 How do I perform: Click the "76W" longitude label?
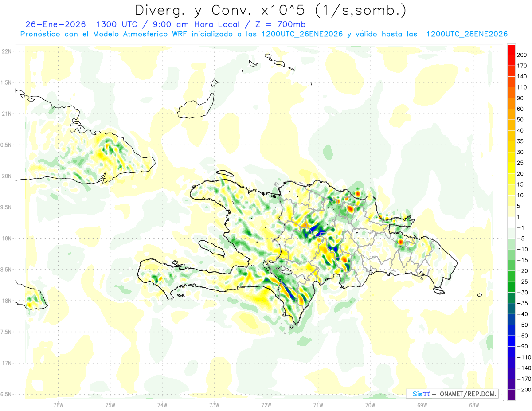(x=58, y=405)
